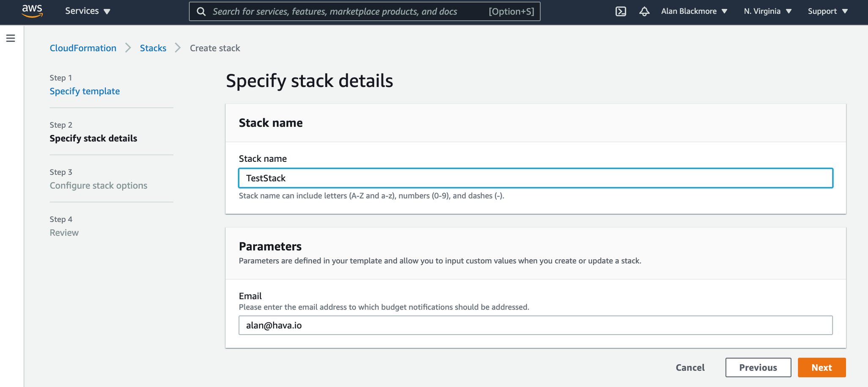Screen dimensions: 868x387
Task: Select Step 3 Configure stack options
Action: pyautogui.click(x=98, y=185)
